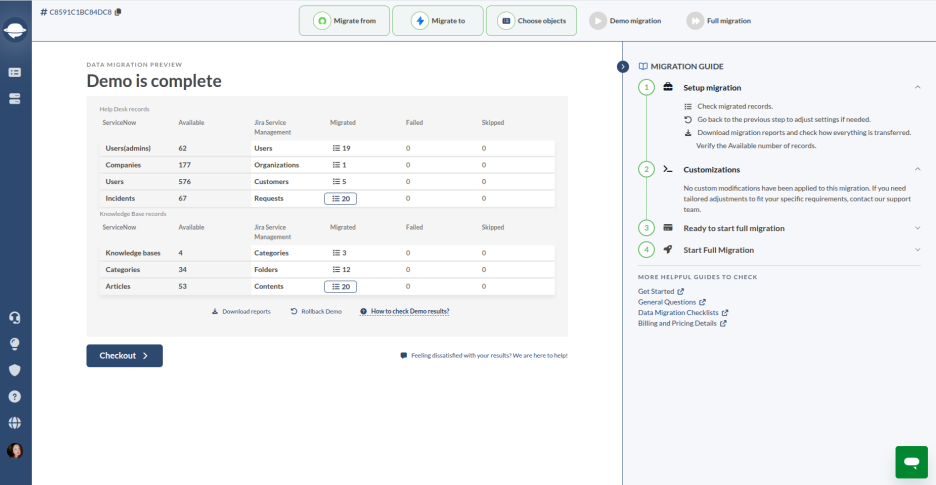Click the feedback speech bubble icon
Screen dimensions: 936x485
[404, 355]
